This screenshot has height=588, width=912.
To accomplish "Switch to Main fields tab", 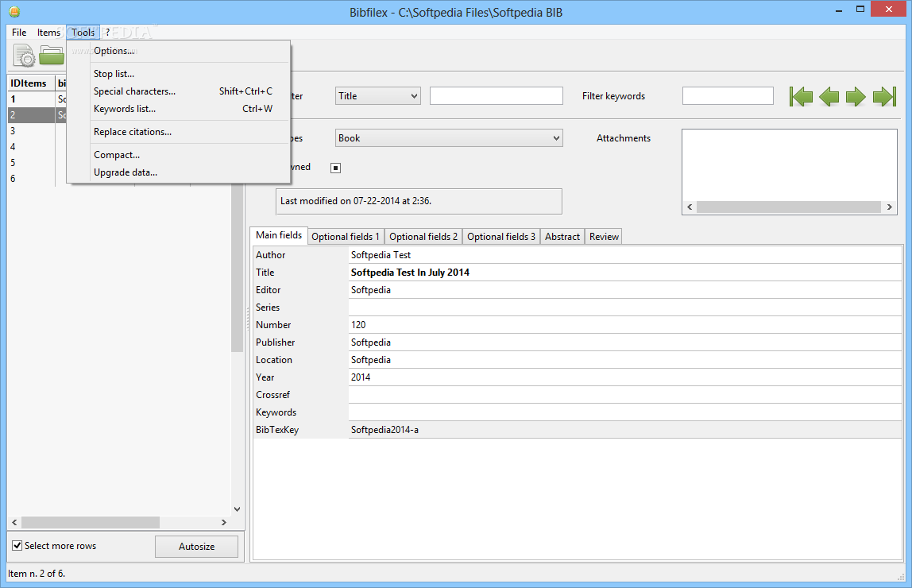I will (279, 235).
